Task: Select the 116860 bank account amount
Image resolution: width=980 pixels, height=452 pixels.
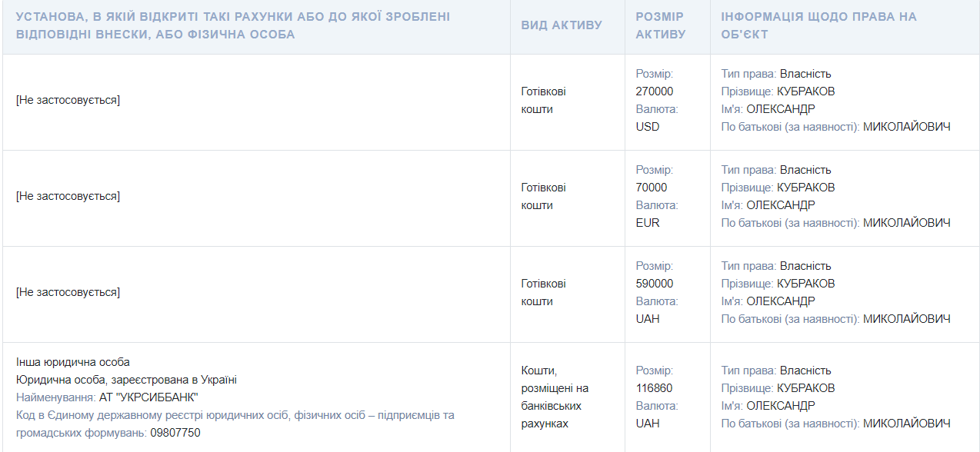Action: click(655, 388)
